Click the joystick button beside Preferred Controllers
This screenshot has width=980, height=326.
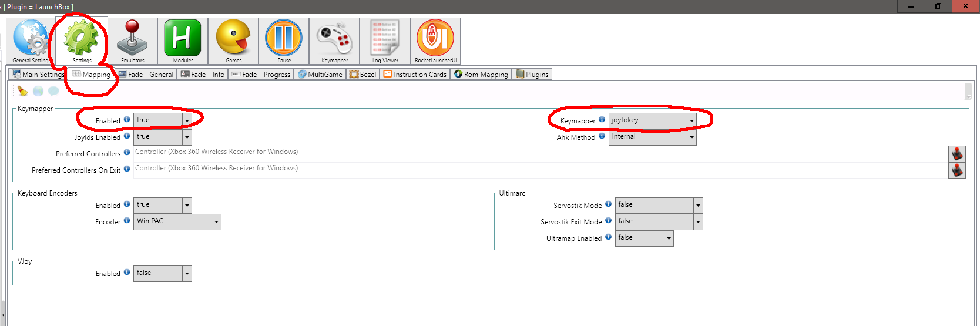pyautogui.click(x=957, y=154)
